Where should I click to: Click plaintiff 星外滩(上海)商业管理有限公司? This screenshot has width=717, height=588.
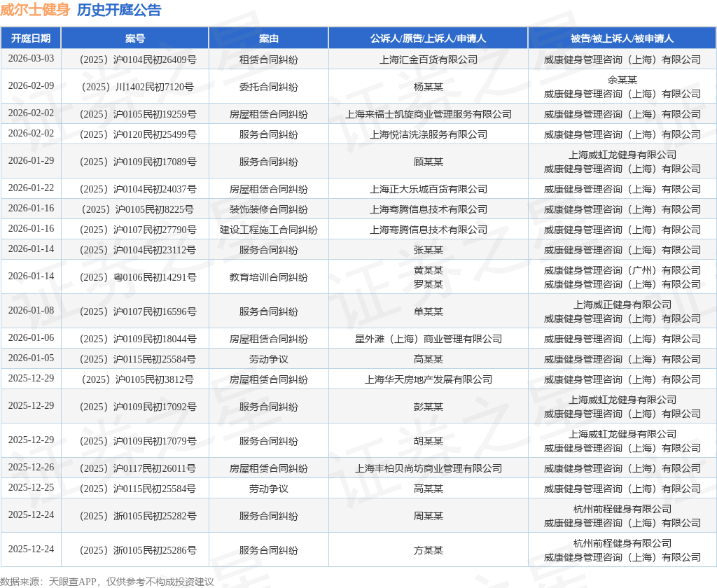(429, 339)
